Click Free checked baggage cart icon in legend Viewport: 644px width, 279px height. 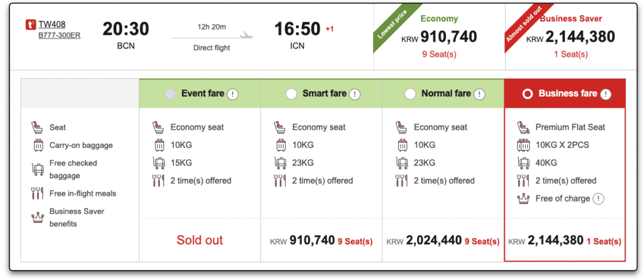[37, 169]
